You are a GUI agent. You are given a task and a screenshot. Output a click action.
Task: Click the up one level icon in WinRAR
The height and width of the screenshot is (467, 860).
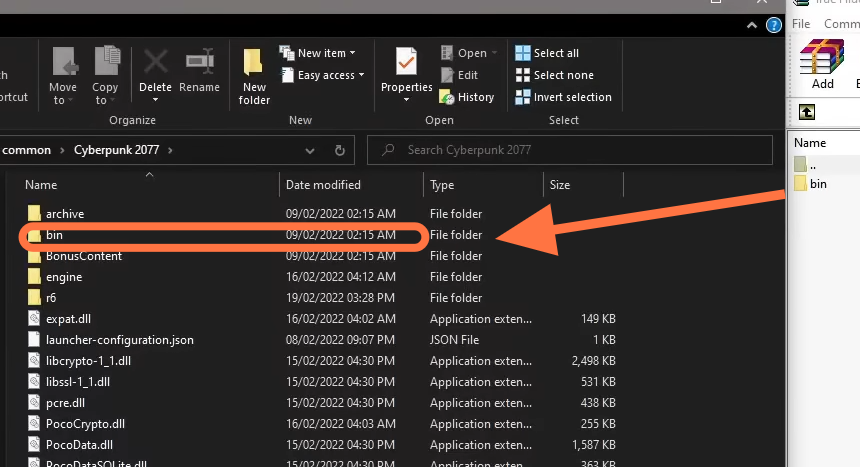point(806,112)
